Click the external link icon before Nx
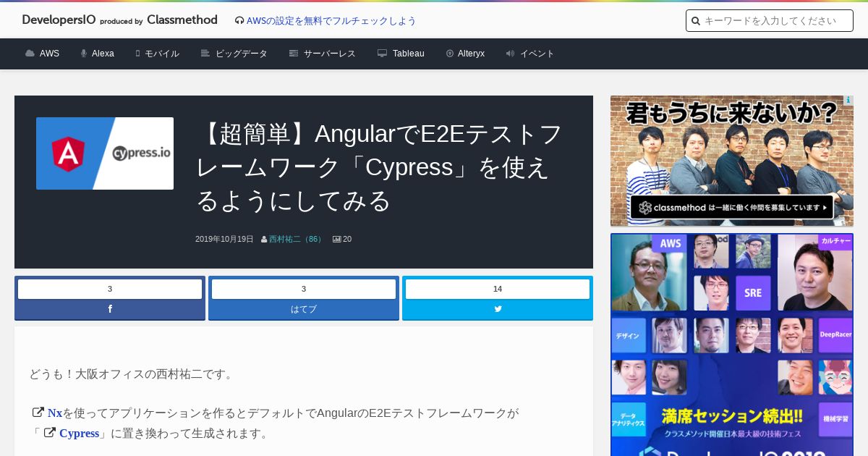Image resolution: width=868 pixels, height=456 pixels. pyautogui.click(x=38, y=413)
